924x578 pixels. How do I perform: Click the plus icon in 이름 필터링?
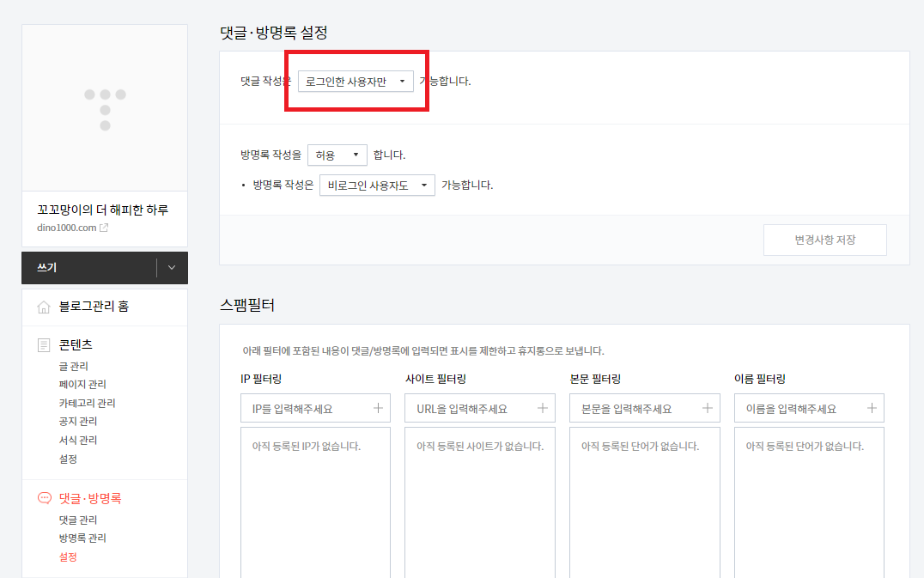pos(872,408)
